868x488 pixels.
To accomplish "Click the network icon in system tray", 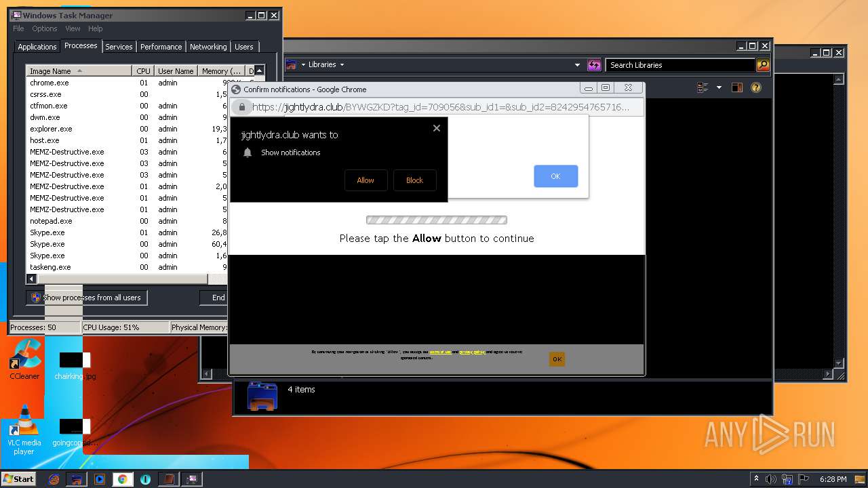I will 787,479.
